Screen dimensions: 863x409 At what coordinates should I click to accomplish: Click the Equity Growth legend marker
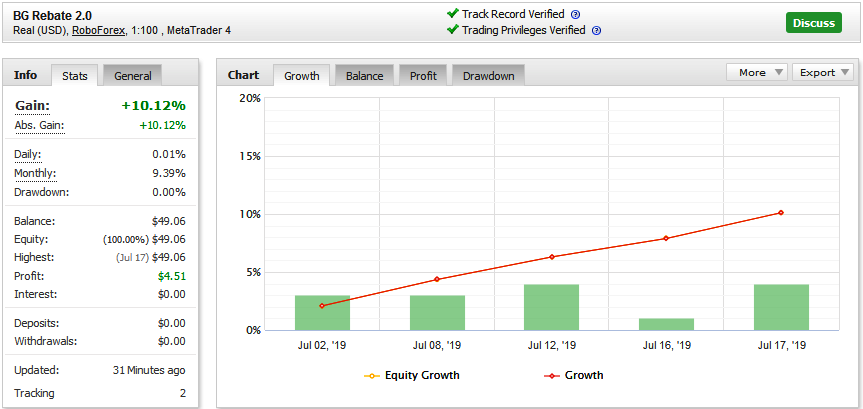[372, 376]
